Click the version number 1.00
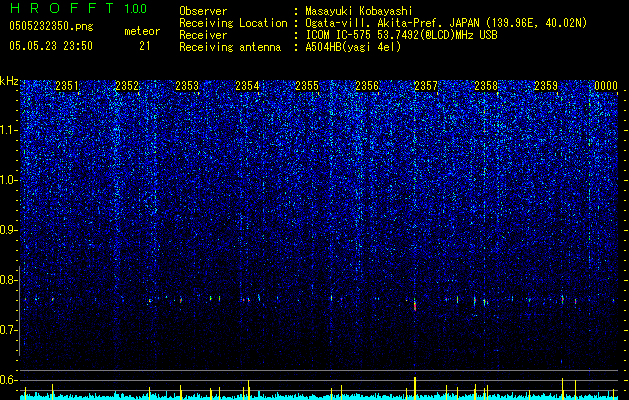Image resolution: width=629 pixels, height=400 pixels. (x=135, y=9)
